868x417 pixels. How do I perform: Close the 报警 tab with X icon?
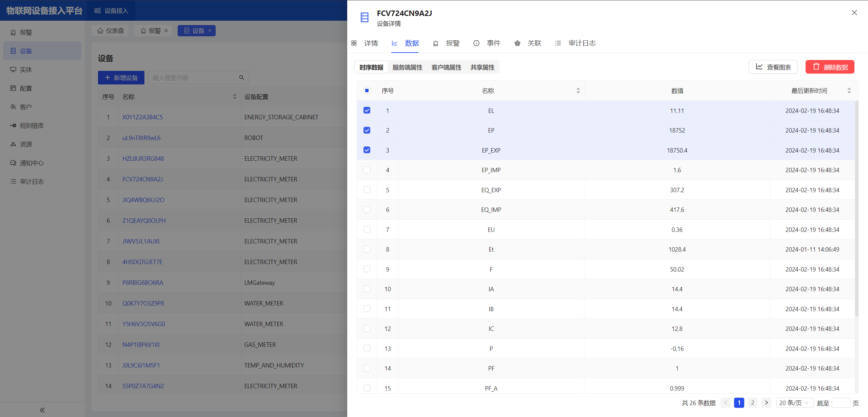click(x=166, y=31)
